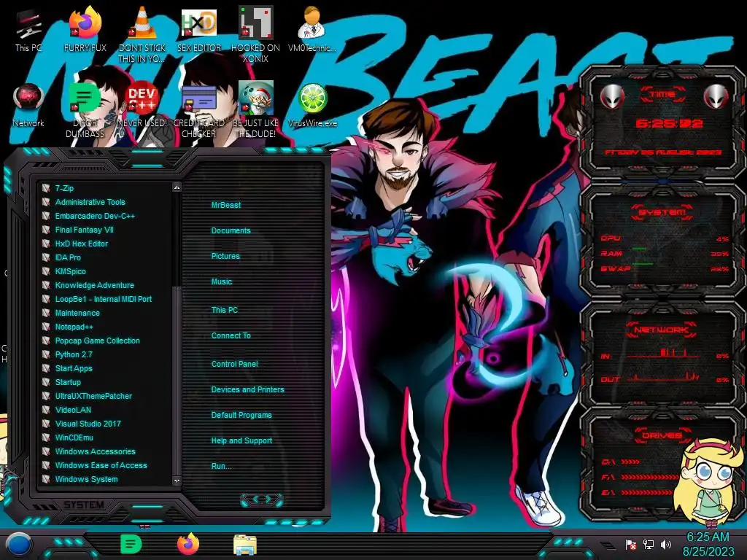The image size is (747, 560).
Task: Open the BE JUST LIKE THE DUDE shortcut
Action: point(255,109)
